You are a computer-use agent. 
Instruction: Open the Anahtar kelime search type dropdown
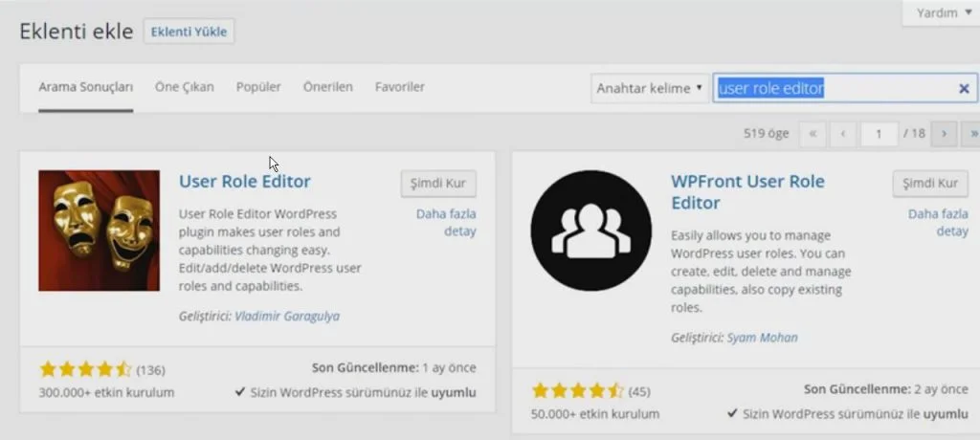pos(650,88)
